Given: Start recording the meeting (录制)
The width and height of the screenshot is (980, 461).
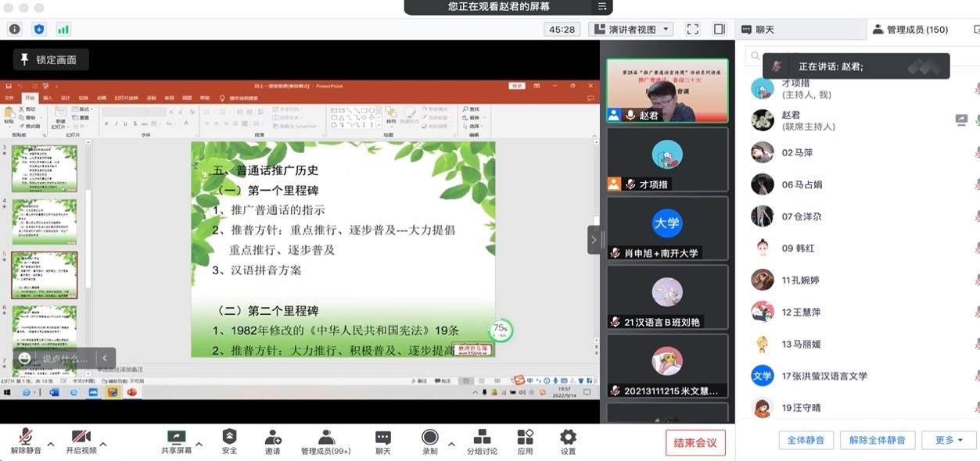Looking at the screenshot, I should coord(429,441).
